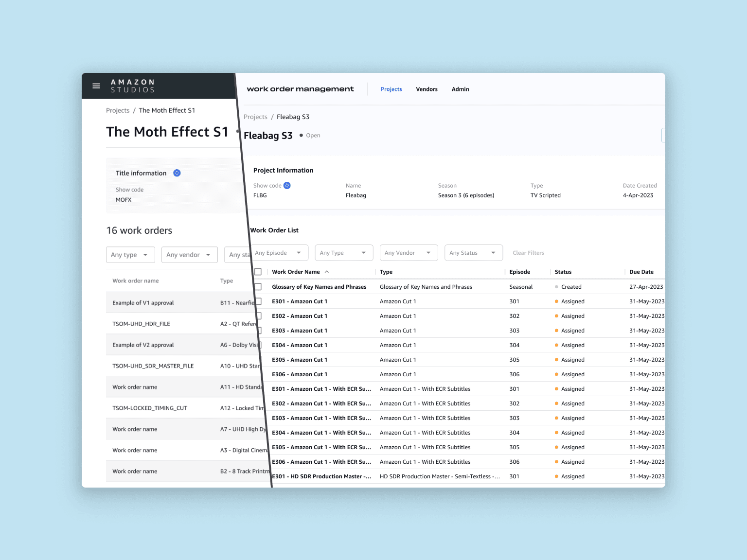Click the Open status dot beside Fleabag S3

coord(302,135)
